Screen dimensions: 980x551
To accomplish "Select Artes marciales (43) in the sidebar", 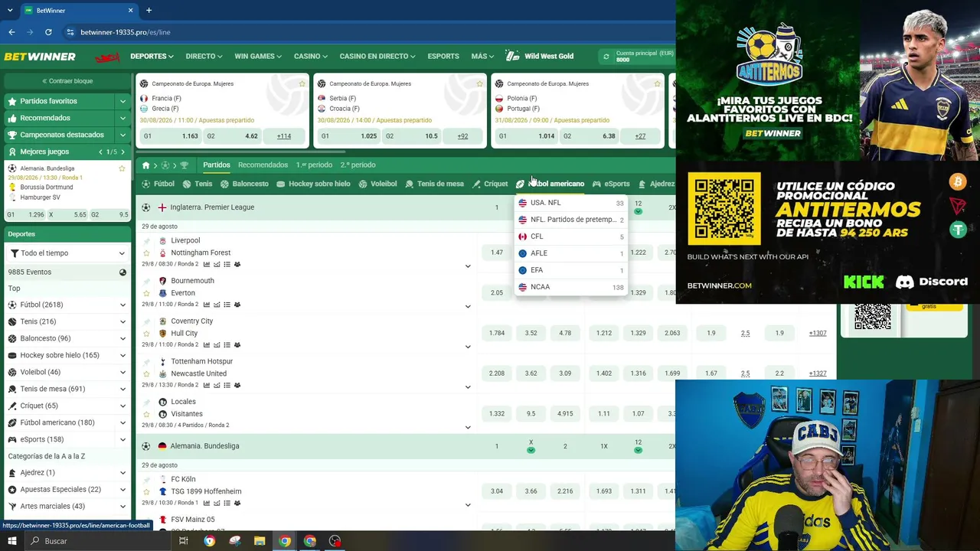I will [x=67, y=507].
